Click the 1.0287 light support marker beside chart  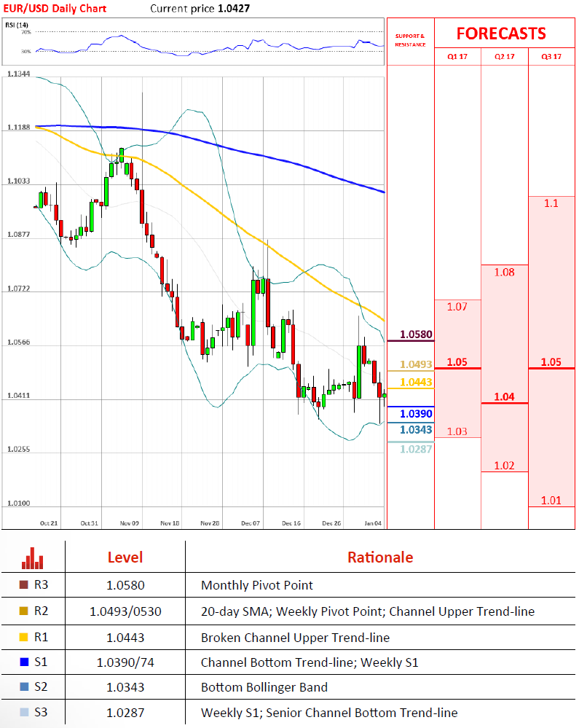point(416,449)
